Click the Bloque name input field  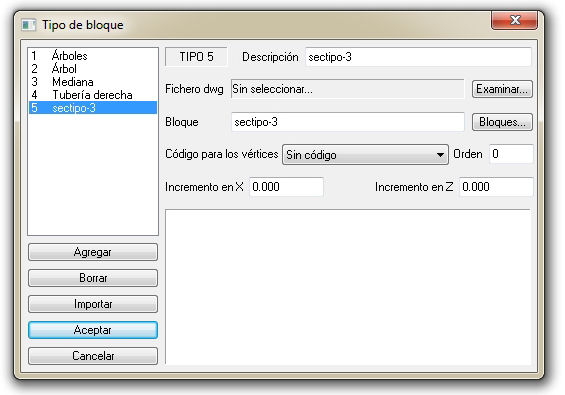click(348, 122)
